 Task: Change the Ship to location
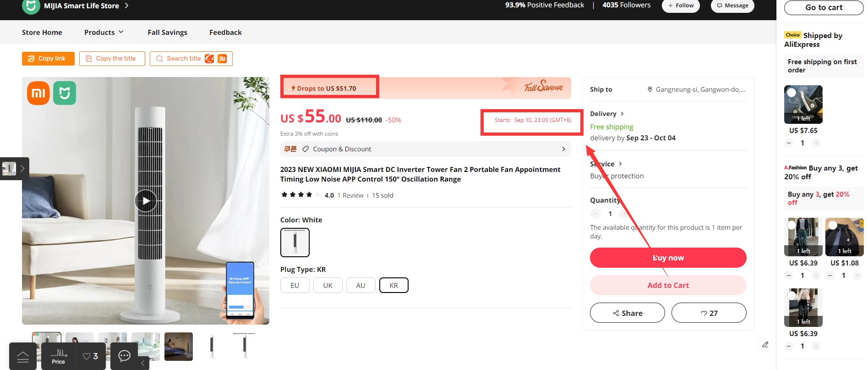point(696,89)
